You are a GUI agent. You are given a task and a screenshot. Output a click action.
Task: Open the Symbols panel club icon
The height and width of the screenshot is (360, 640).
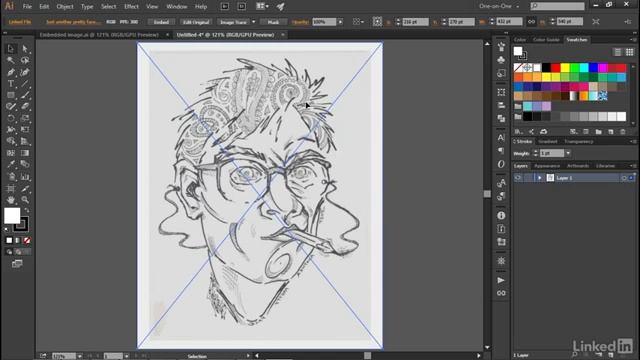point(501,60)
